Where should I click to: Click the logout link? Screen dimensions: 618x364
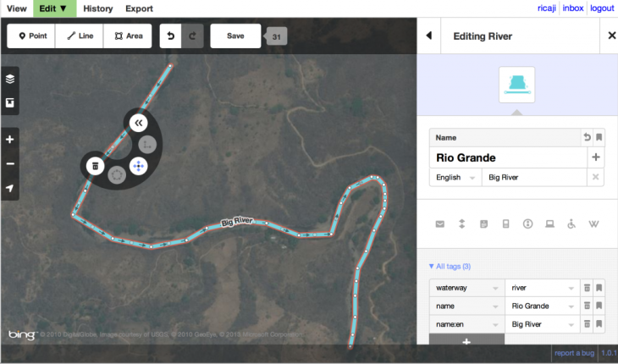pos(602,8)
